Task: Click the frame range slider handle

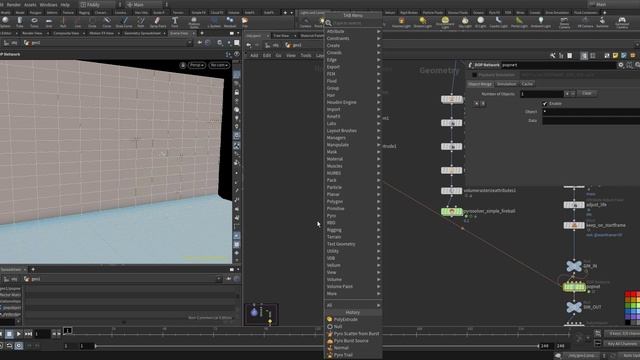Action: point(96,346)
